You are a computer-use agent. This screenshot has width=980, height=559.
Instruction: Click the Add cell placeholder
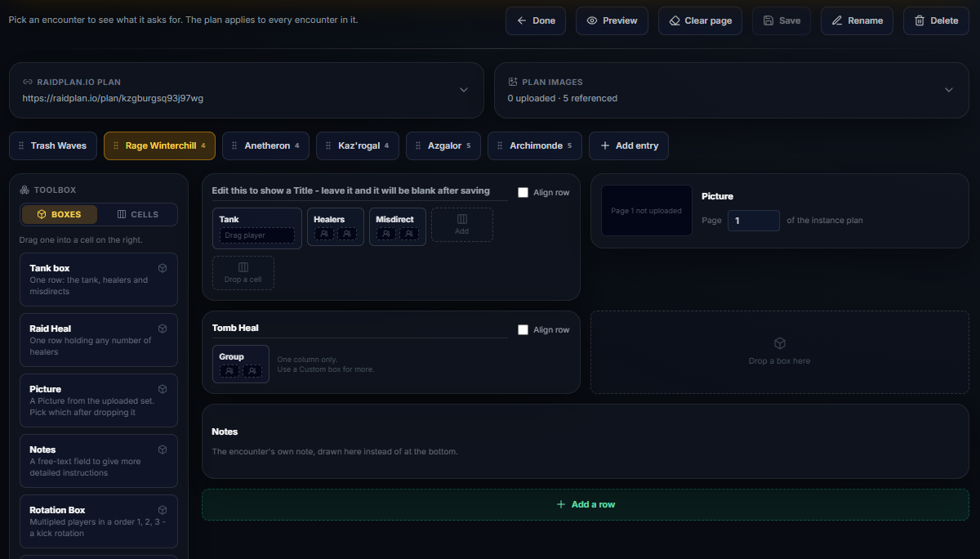pyautogui.click(x=462, y=225)
